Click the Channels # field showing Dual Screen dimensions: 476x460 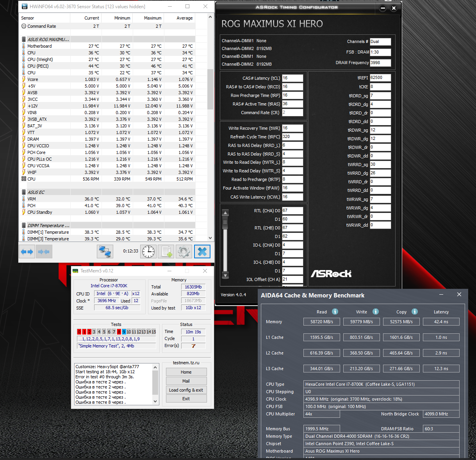tap(380, 41)
